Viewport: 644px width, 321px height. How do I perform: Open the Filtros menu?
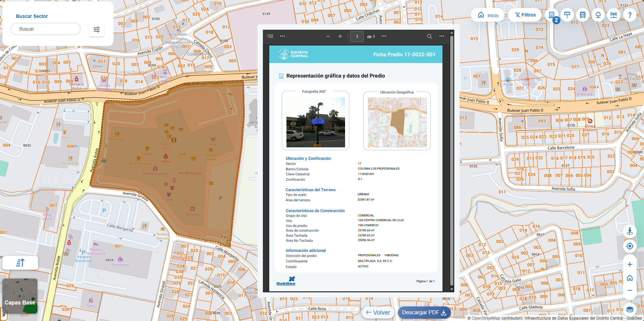point(525,15)
